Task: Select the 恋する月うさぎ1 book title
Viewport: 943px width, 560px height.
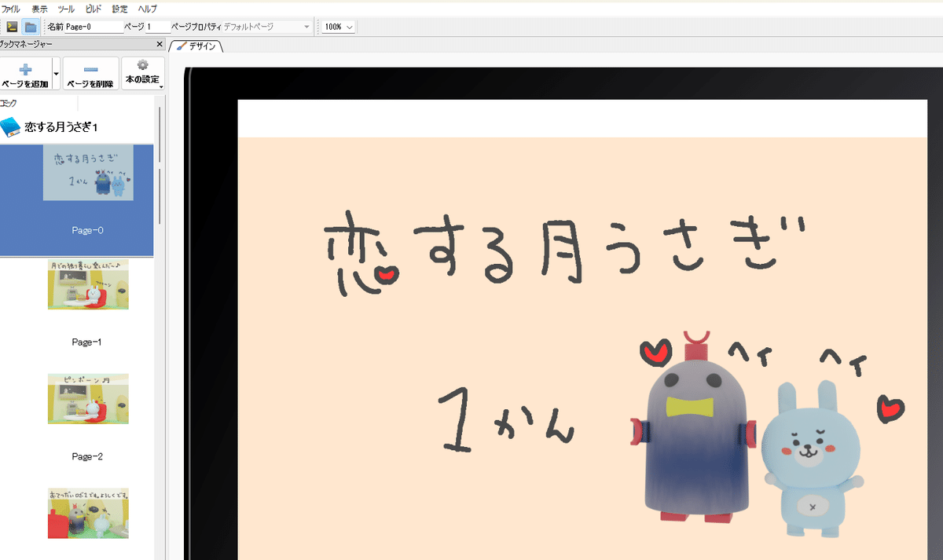Action: (61, 126)
